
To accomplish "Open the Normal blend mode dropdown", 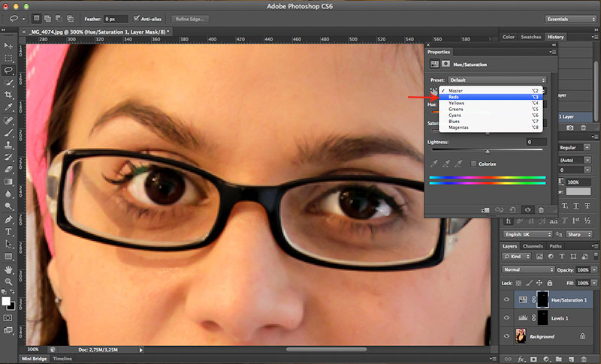I will click(528, 269).
